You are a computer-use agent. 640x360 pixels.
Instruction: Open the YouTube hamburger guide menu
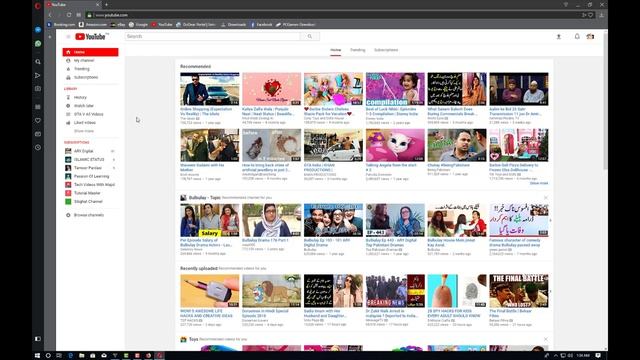(68, 37)
